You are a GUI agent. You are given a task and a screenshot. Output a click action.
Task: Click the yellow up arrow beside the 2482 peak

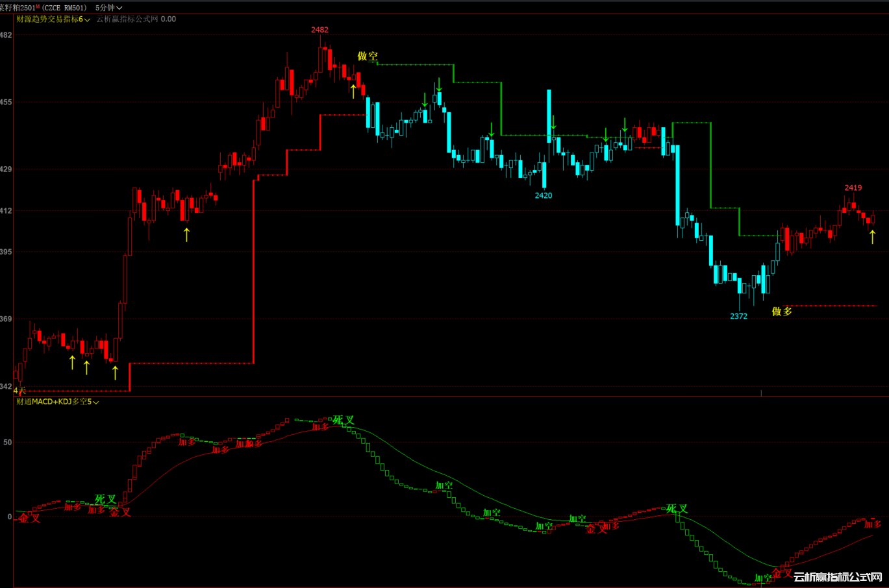[x=353, y=91]
